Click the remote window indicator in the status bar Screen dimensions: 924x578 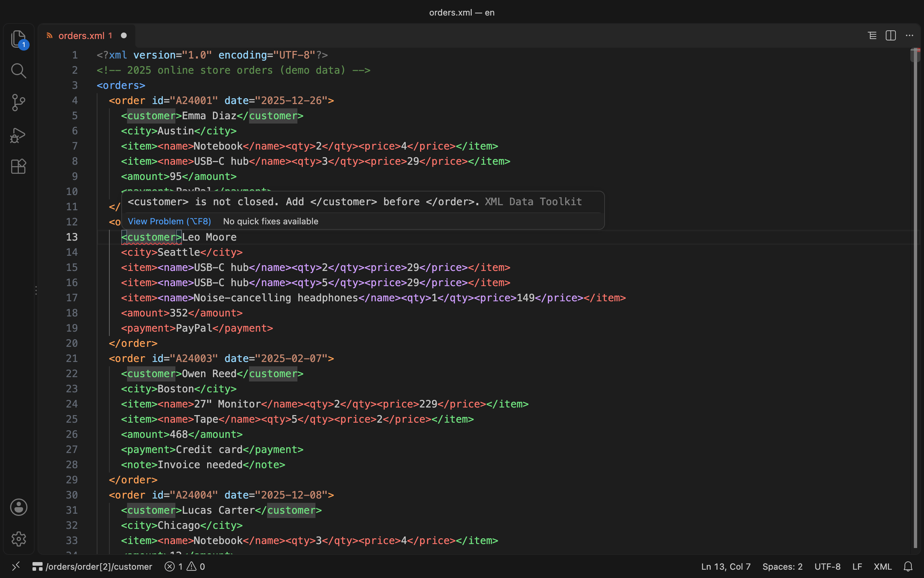coord(16,566)
